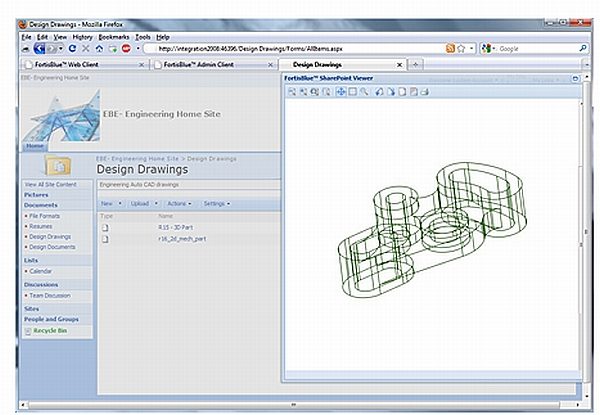Click People and Groups link

click(x=51, y=319)
